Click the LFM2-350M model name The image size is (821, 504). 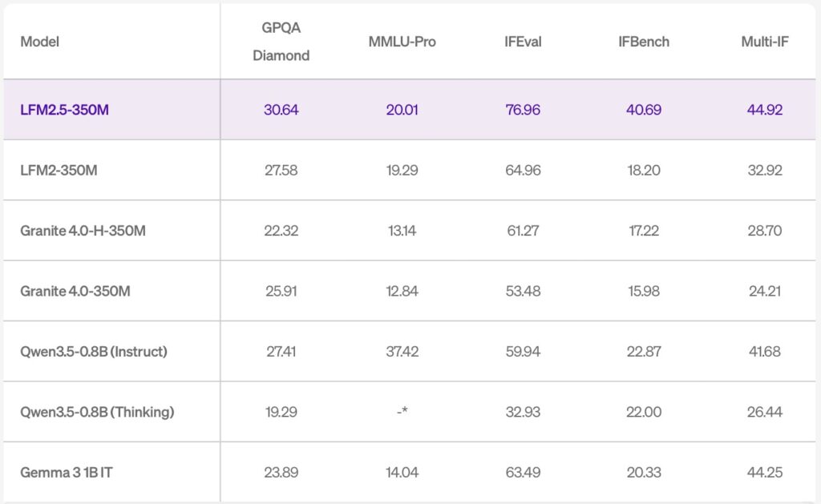[59, 170]
